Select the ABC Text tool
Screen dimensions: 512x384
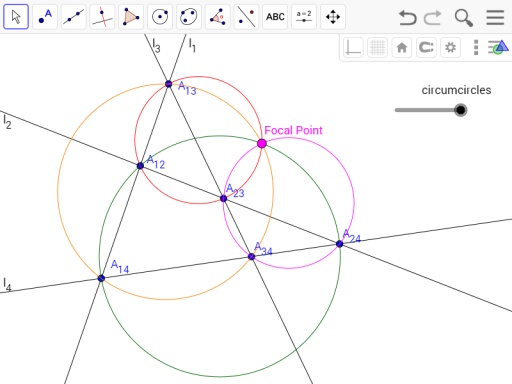(x=275, y=17)
